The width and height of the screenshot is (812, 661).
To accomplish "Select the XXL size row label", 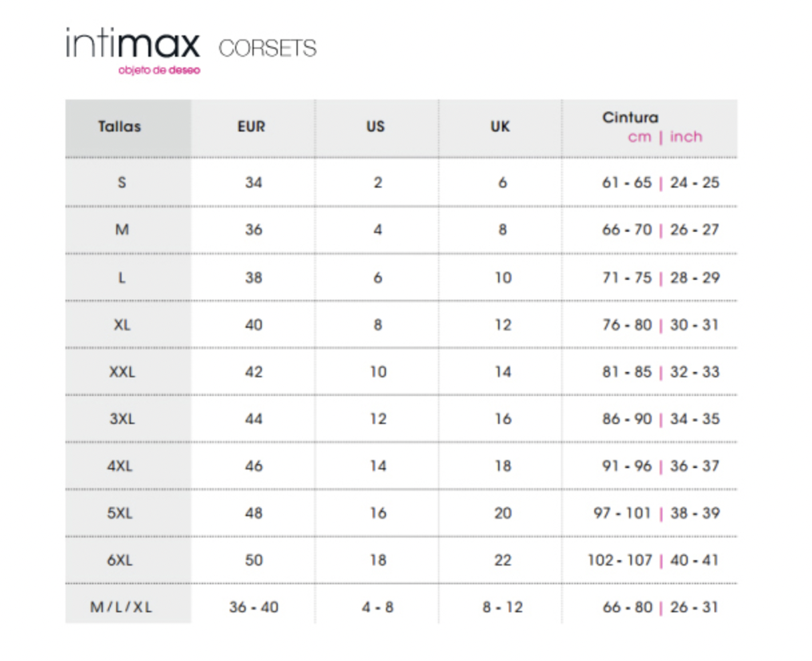I will point(122,372).
